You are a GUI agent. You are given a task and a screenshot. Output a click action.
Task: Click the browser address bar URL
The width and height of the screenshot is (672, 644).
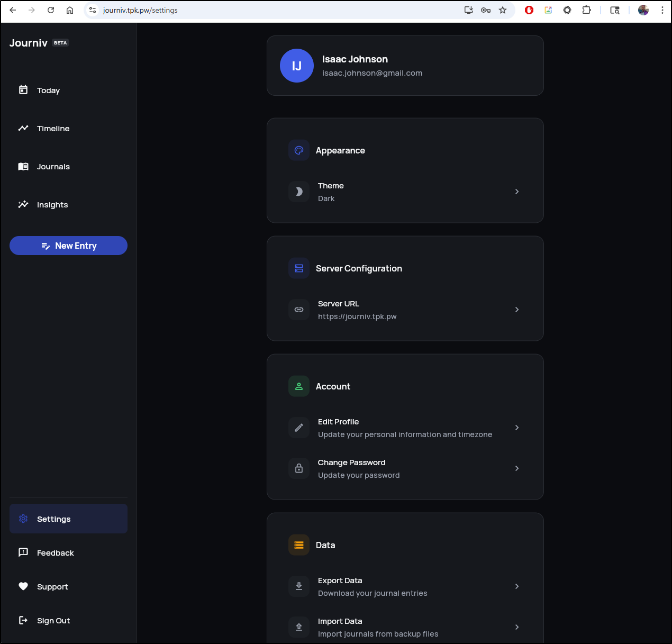tap(140, 10)
